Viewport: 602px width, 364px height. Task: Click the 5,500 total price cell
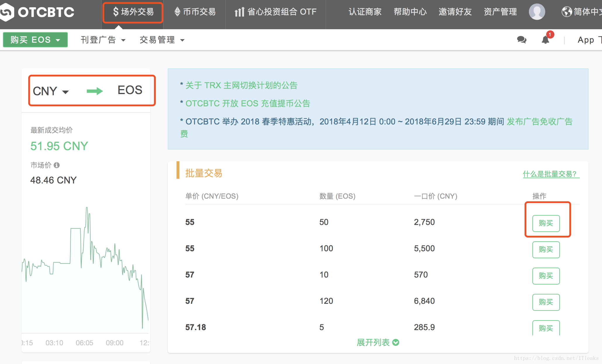[424, 248]
